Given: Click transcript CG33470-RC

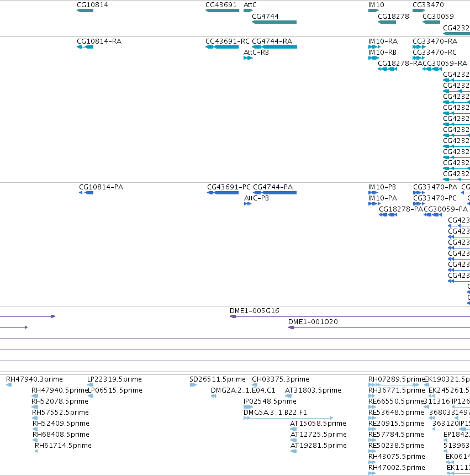Looking at the screenshot, I should (x=419, y=58).
